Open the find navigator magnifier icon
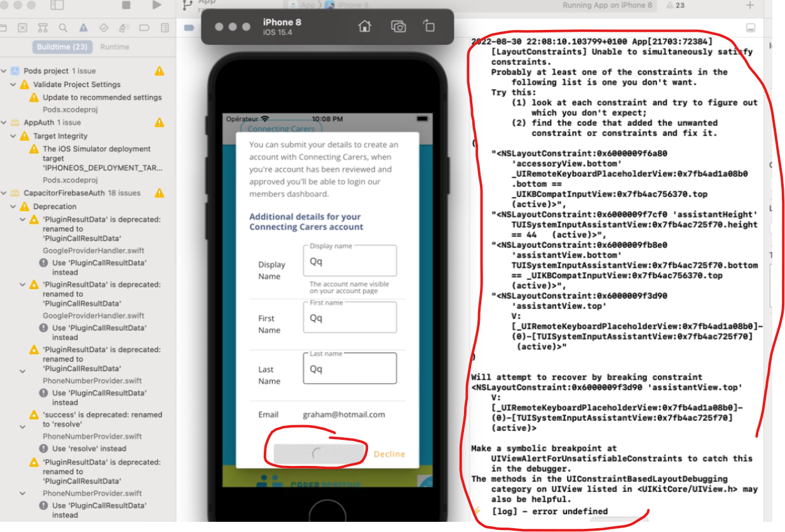Image resolution: width=785 pixels, height=532 pixels. click(63, 28)
